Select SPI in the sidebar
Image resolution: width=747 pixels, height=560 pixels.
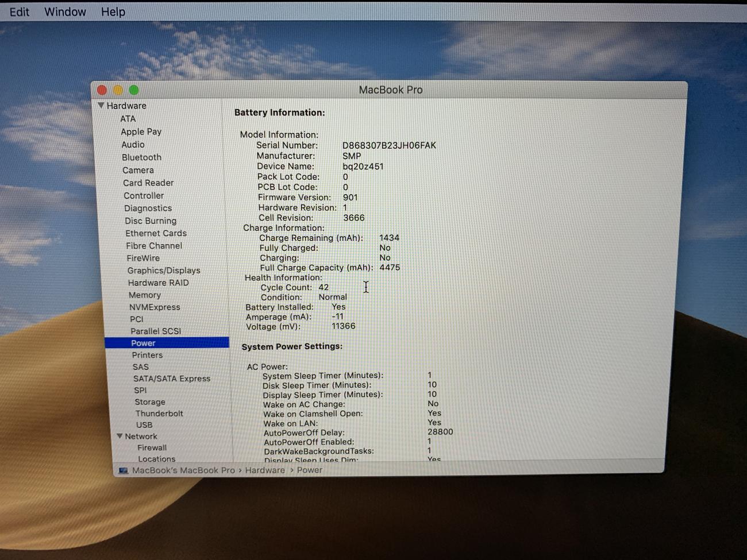pos(140,390)
